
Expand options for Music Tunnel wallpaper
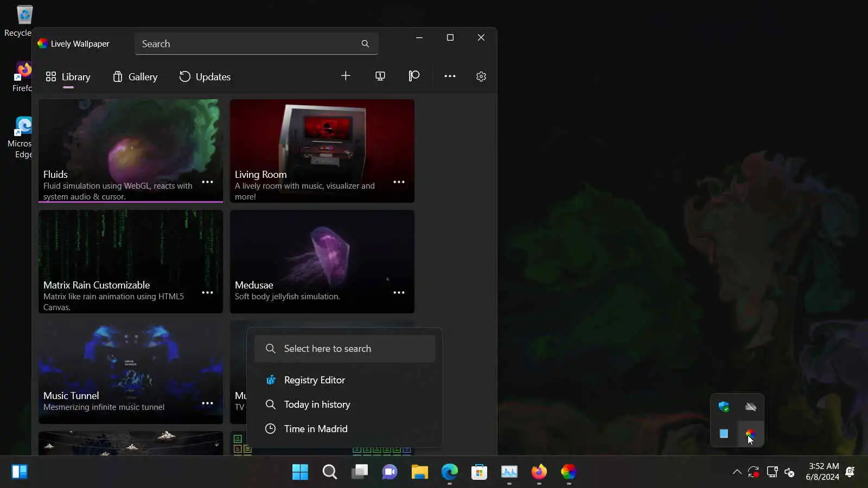[207, 403]
